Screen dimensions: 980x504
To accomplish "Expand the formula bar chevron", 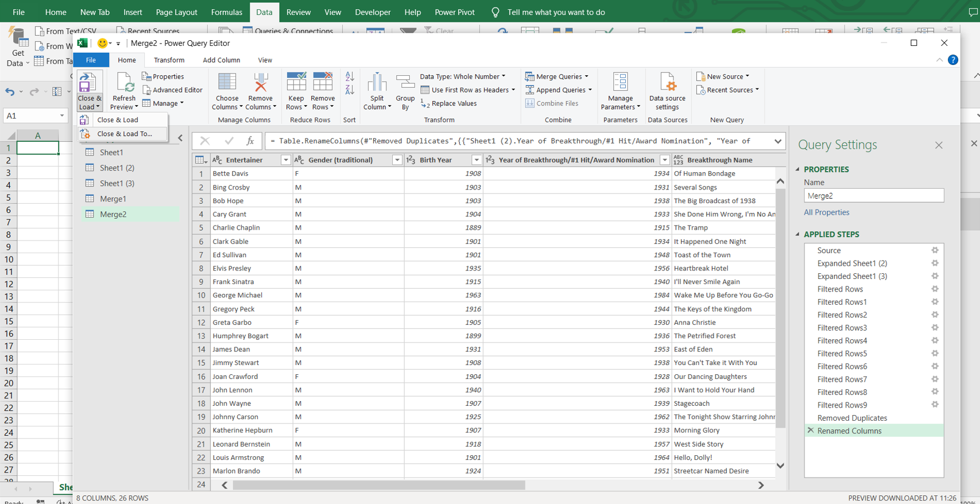I will point(777,141).
